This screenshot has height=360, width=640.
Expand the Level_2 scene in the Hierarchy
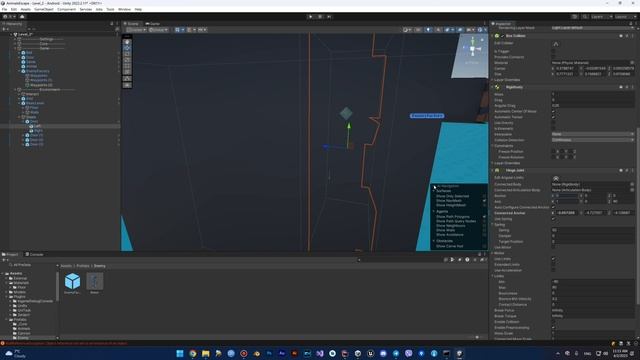coord(11,35)
